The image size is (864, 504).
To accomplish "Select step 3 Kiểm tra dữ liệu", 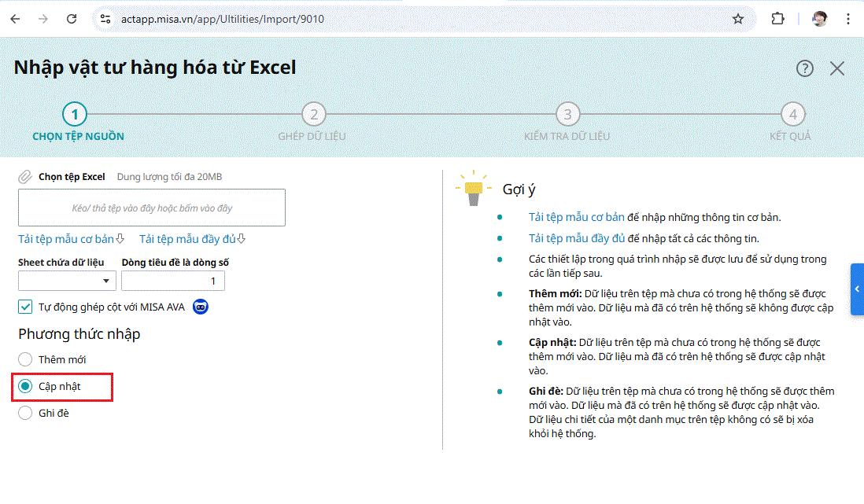I will [567, 115].
